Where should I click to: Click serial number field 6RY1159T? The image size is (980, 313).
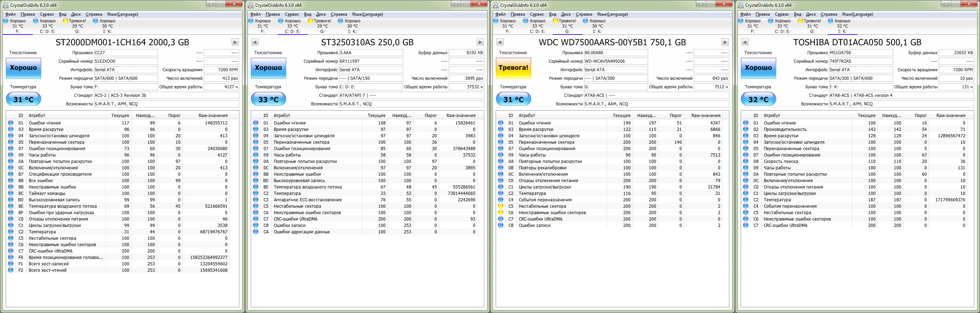[x=371, y=61]
